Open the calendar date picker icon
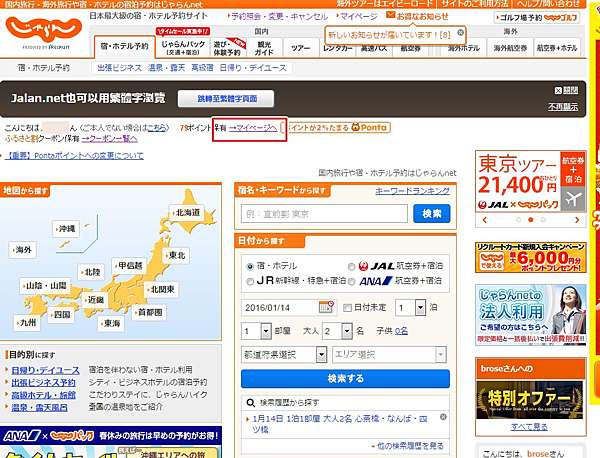The height and width of the screenshot is (458, 600). (x=326, y=307)
